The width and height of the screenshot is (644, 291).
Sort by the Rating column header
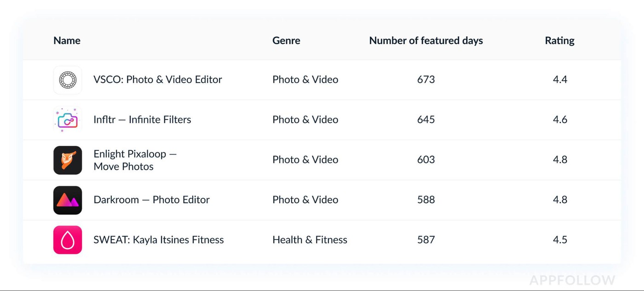pos(559,40)
